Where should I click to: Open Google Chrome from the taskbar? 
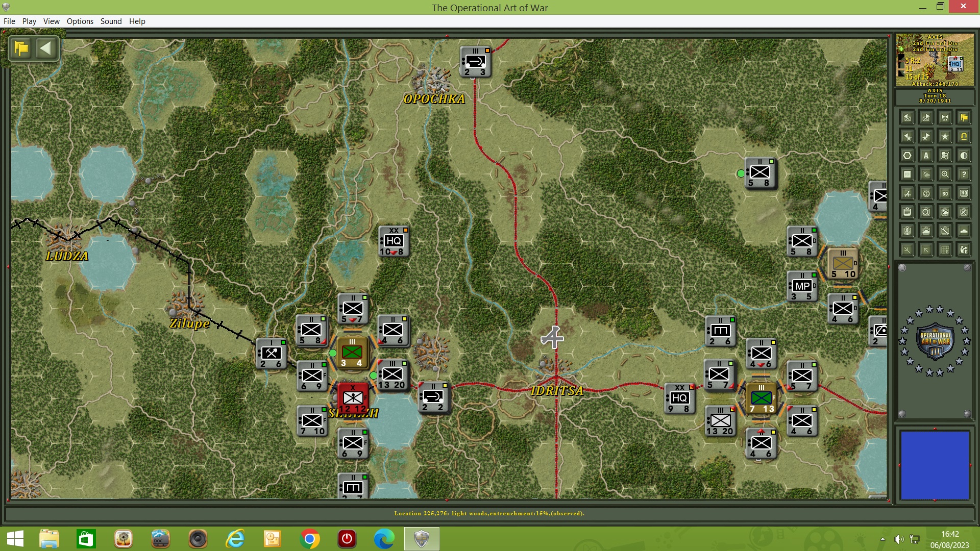pos(309,539)
